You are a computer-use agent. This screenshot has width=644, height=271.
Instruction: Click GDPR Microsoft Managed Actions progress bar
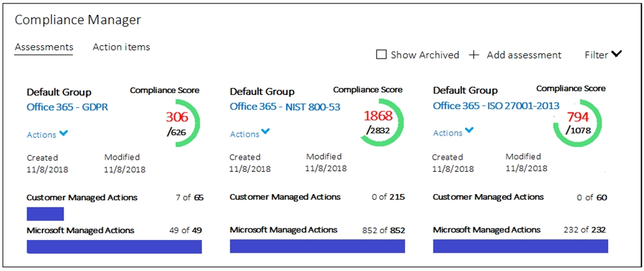(114, 247)
